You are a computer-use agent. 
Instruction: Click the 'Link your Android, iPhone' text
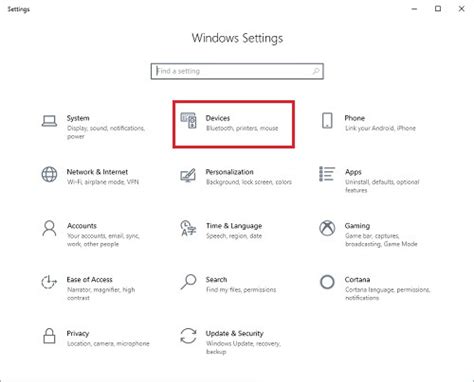[380, 128]
